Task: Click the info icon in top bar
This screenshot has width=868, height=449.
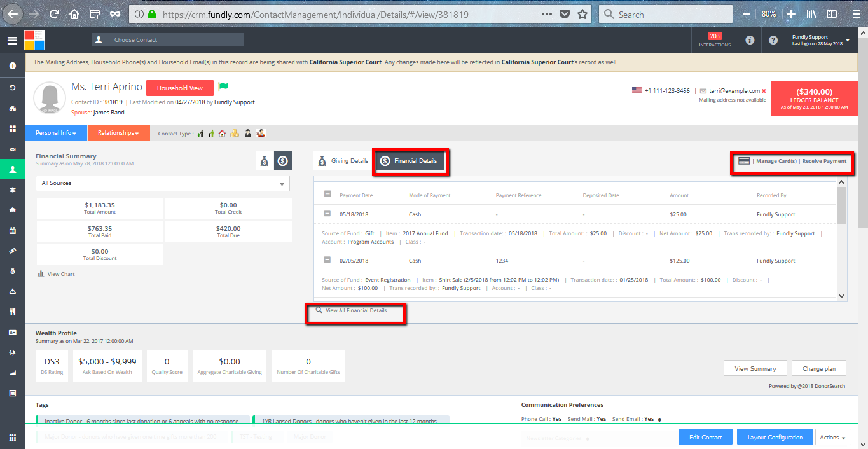Action: (x=750, y=40)
